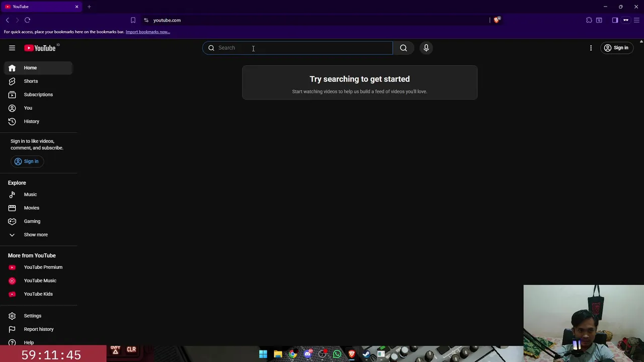644x362 pixels.
Task: Open Discord from the taskbar
Action: (307, 354)
